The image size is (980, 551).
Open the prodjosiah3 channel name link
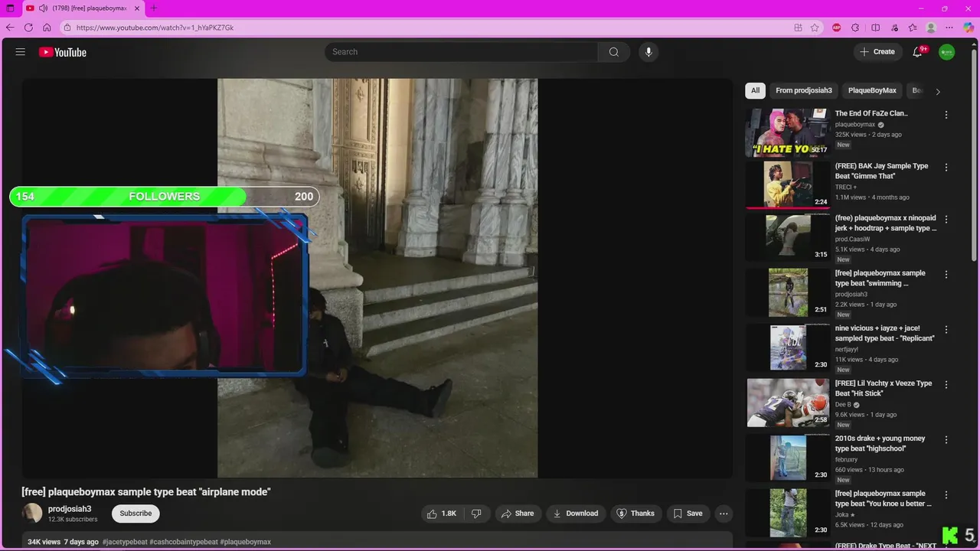tap(70, 509)
